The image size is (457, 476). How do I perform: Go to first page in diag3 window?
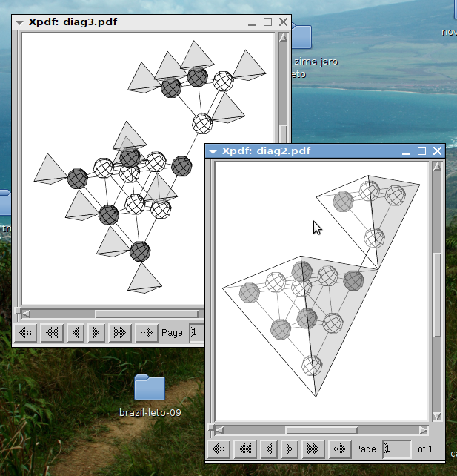pos(25,333)
